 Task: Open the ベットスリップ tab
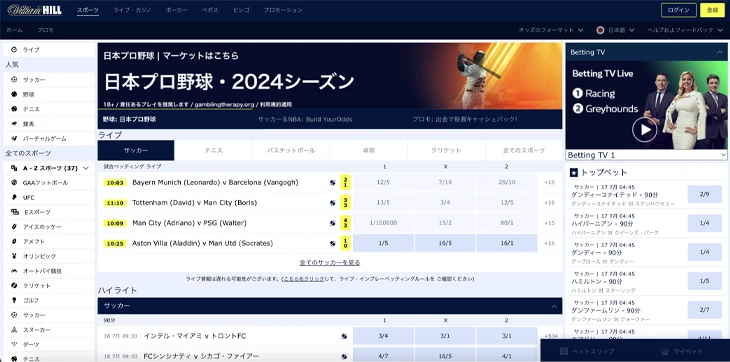pyautogui.click(x=588, y=351)
